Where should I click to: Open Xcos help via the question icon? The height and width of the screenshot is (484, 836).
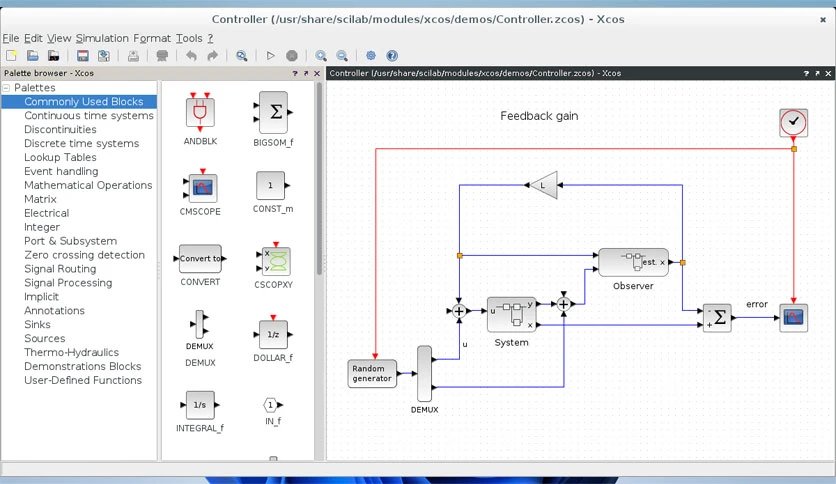[x=392, y=55]
